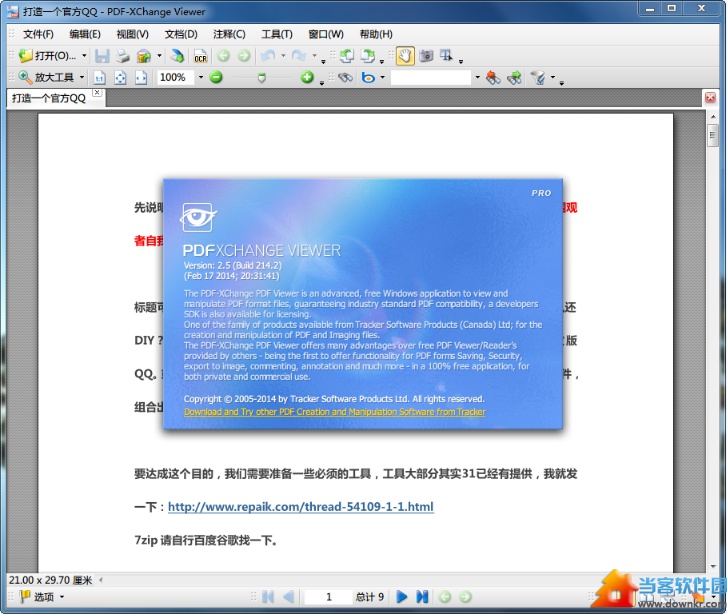Click the Zoom In tool (放大工具)
The image size is (727, 614).
point(46,77)
